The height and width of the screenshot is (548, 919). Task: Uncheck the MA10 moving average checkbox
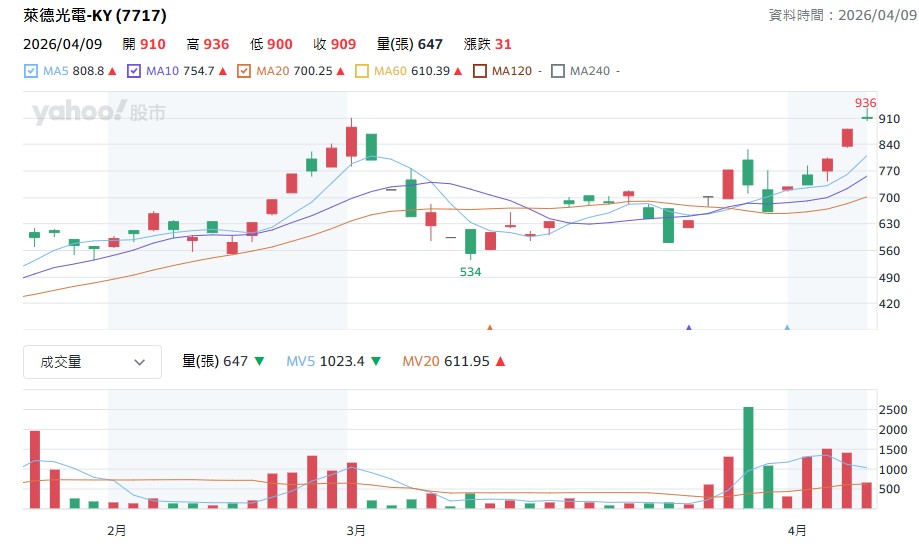pyautogui.click(x=134, y=71)
